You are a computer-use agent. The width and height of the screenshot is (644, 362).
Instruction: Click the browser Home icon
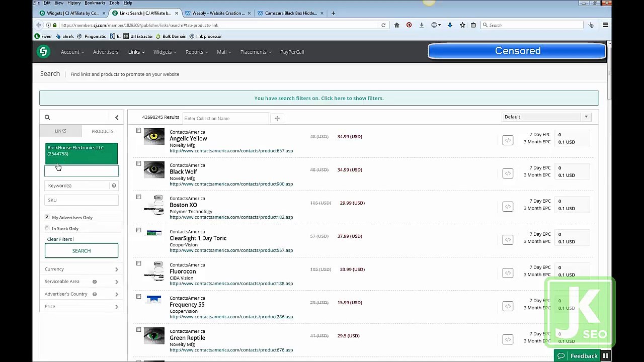click(396, 25)
